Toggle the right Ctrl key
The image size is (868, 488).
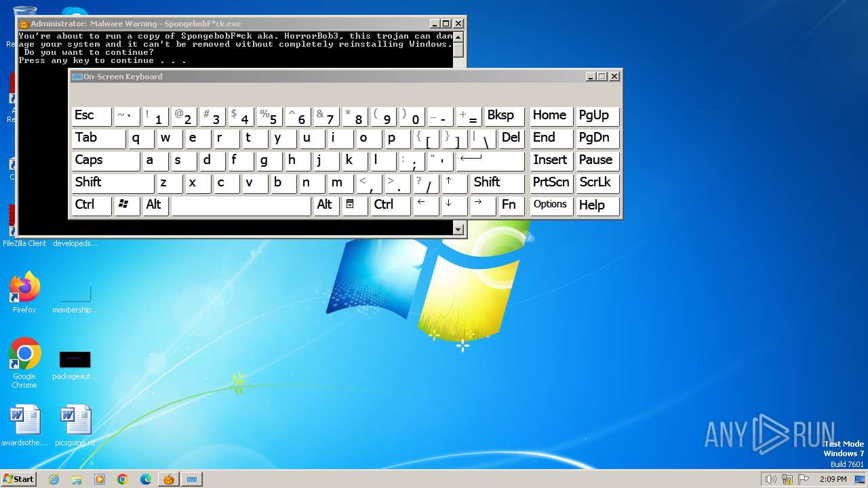391,205
